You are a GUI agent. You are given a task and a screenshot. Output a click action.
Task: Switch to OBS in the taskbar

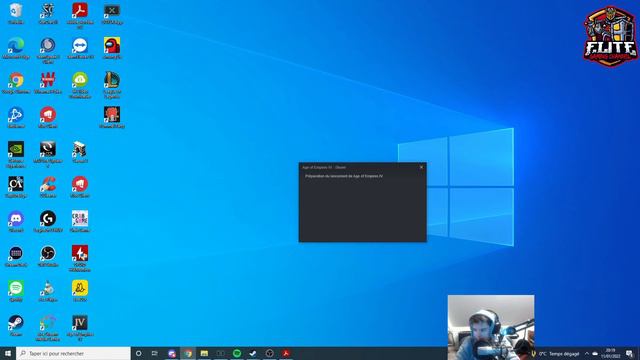coord(269,353)
